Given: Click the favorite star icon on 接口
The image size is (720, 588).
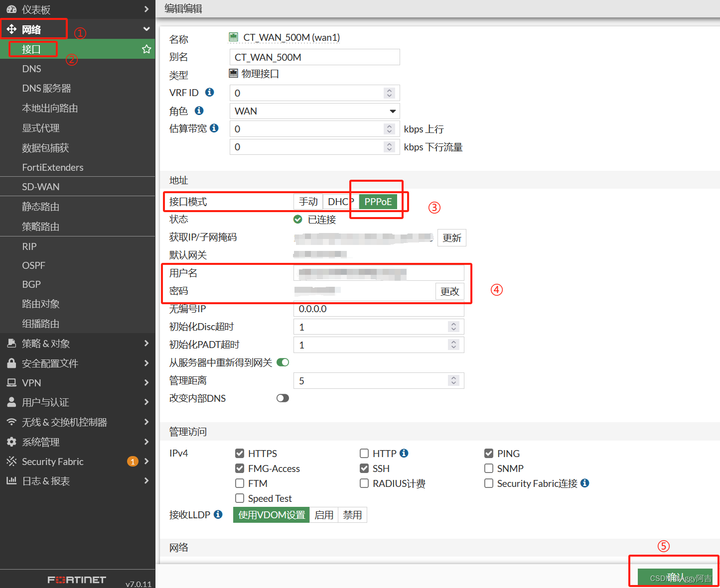Looking at the screenshot, I should pyautogui.click(x=146, y=49).
